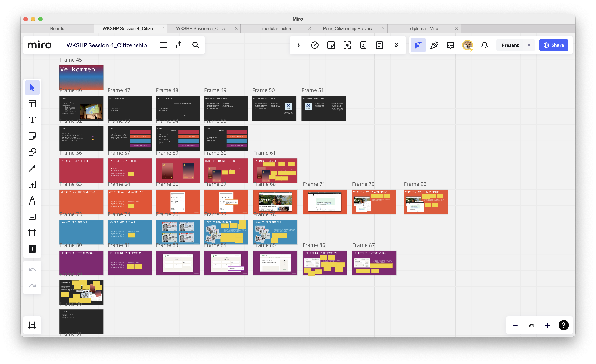The image size is (596, 364).
Task: Switch to Peer_Citizenship Provoca… tab
Action: [350, 29]
